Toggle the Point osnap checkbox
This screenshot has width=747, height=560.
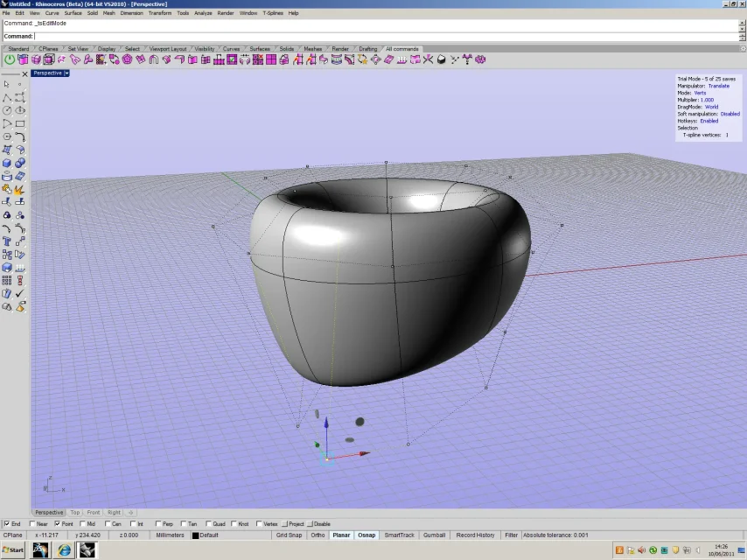click(58, 524)
